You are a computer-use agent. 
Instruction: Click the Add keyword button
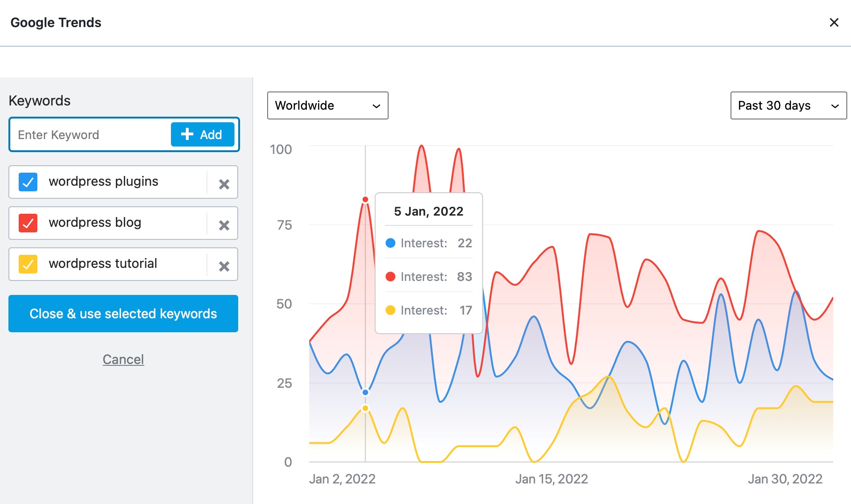pos(202,134)
